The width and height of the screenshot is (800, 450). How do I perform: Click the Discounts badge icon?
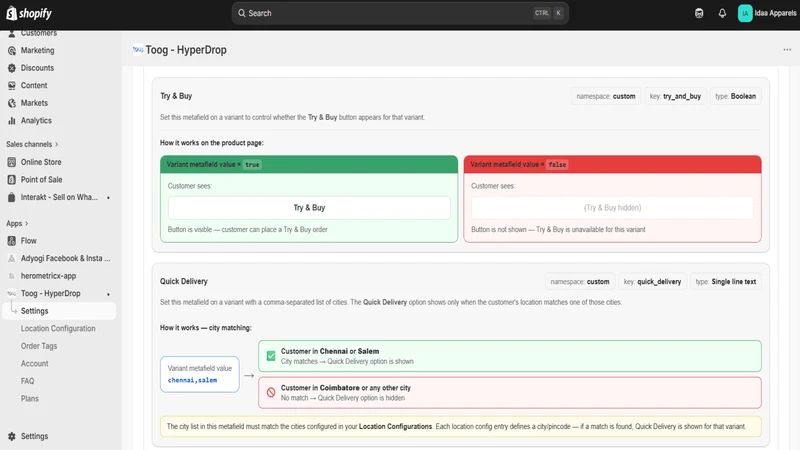12,68
